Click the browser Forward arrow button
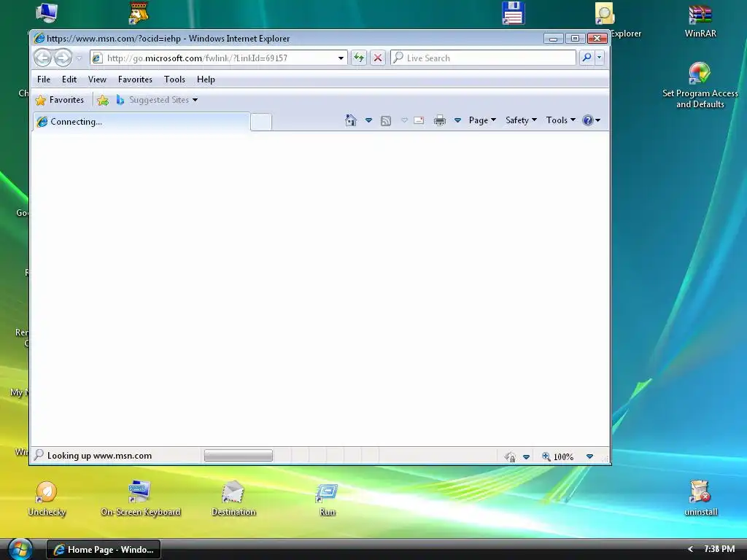 pyautogui.click(x=63, y=58)
